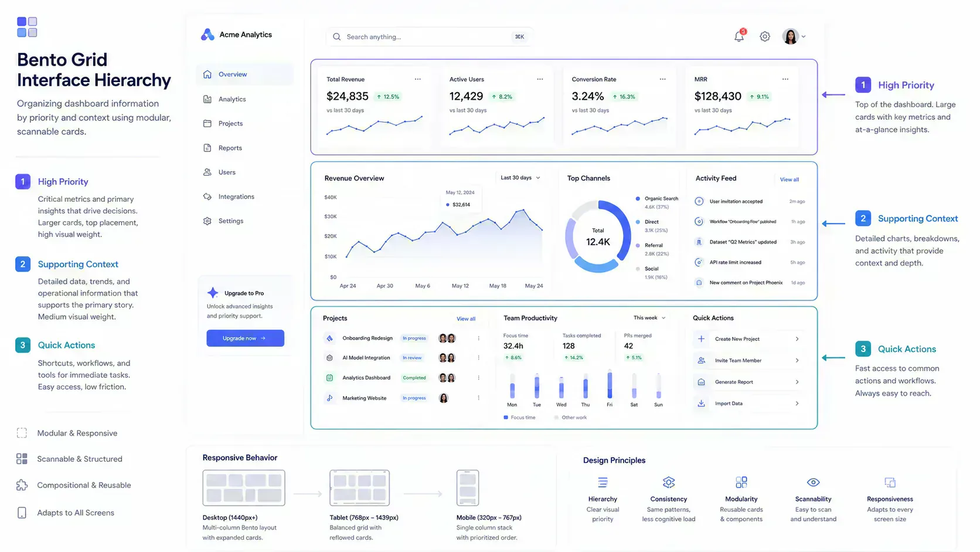Click the Tablet layout thumbnail
Image resolution: width=980 pixels, height=552 pixels.
359,487
